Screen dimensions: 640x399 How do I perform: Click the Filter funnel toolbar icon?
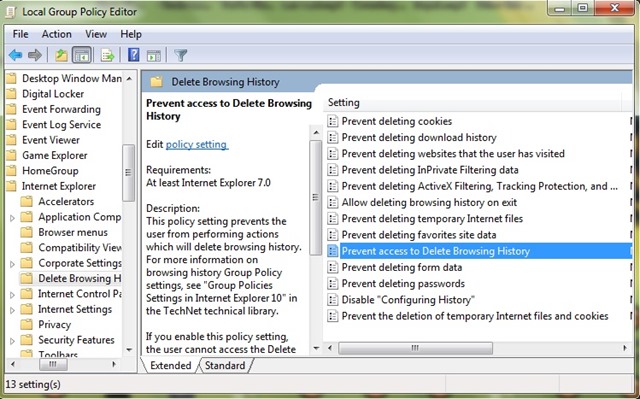click(180, 55)
